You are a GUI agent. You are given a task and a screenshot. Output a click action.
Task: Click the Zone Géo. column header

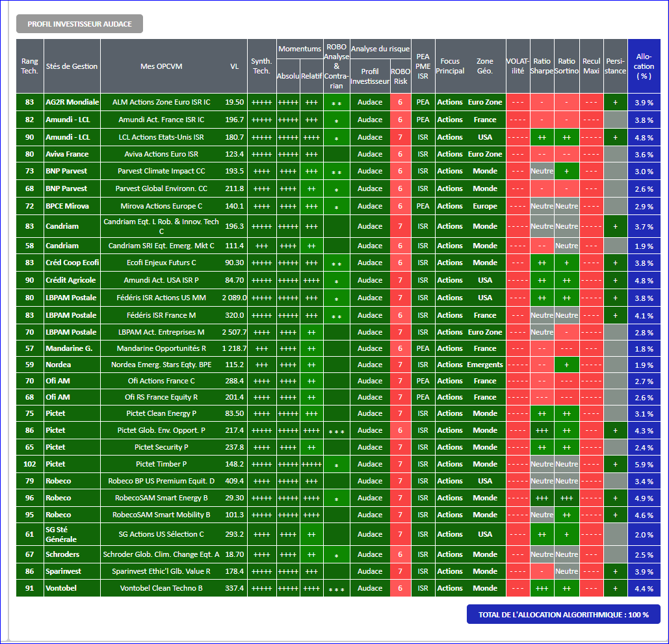click(x=485, y=66)
